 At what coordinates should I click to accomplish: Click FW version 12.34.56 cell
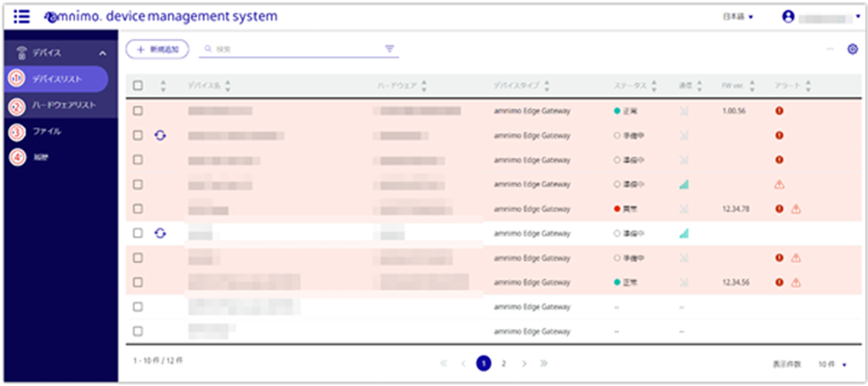point(736,283)
